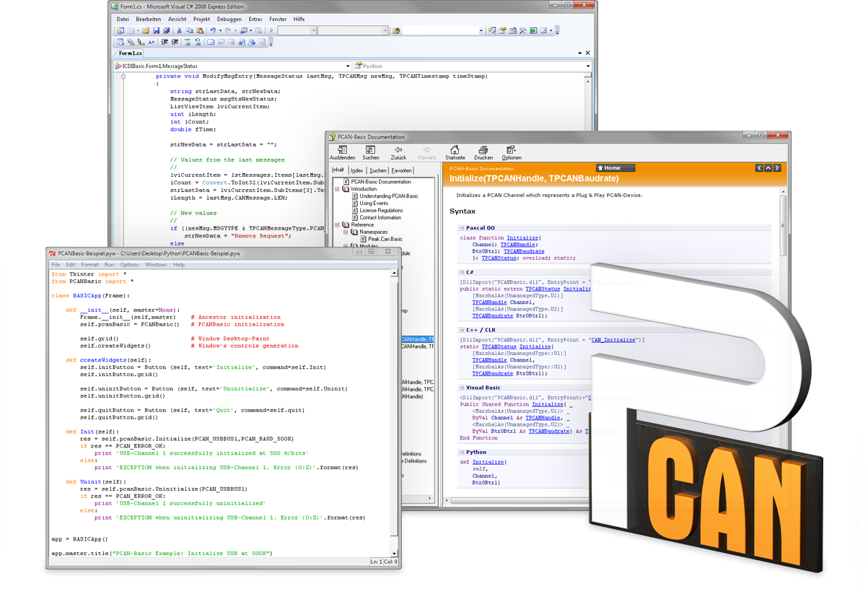
Task: Collapse Reference node in documentation tree
Action: (x=337, y=224)
